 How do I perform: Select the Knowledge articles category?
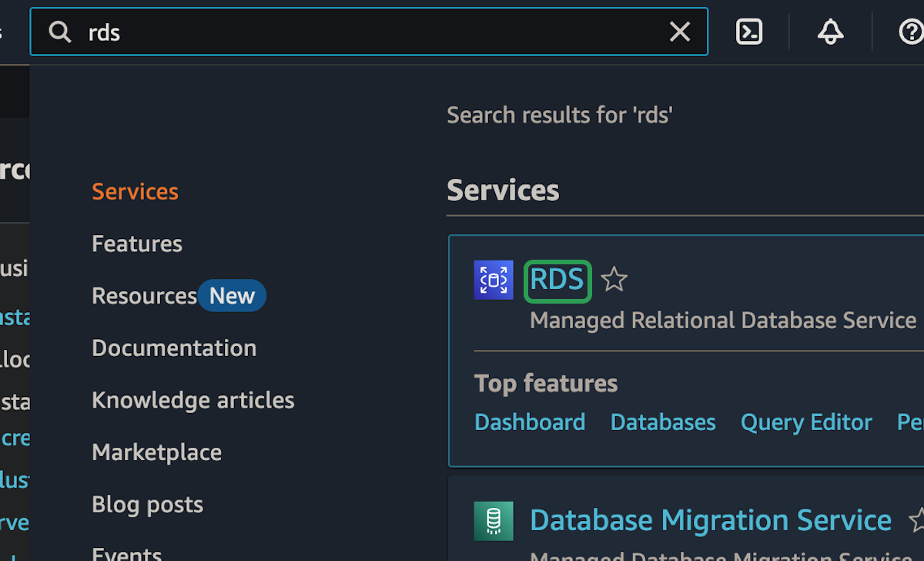[193, 400]
